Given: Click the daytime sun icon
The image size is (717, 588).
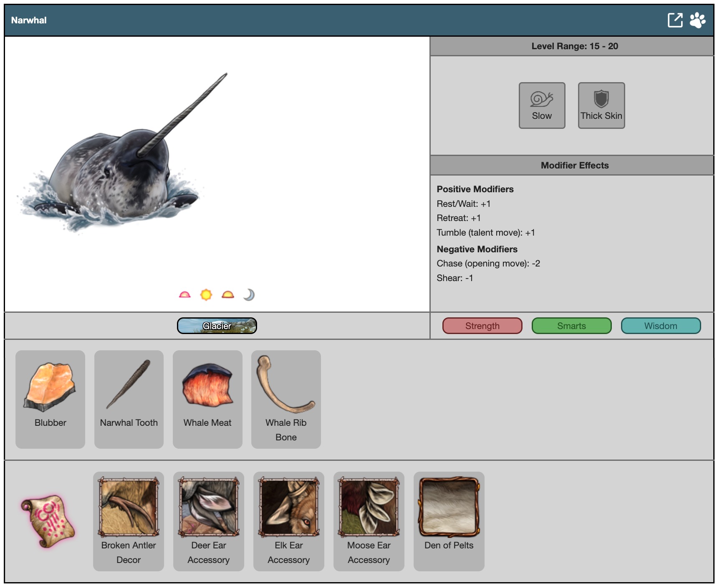Looking at the screenshot, I should pos(206,295).
